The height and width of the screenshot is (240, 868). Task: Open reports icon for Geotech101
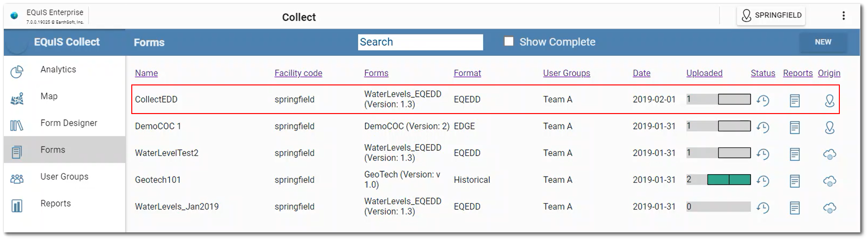click(x=795, y=181)
